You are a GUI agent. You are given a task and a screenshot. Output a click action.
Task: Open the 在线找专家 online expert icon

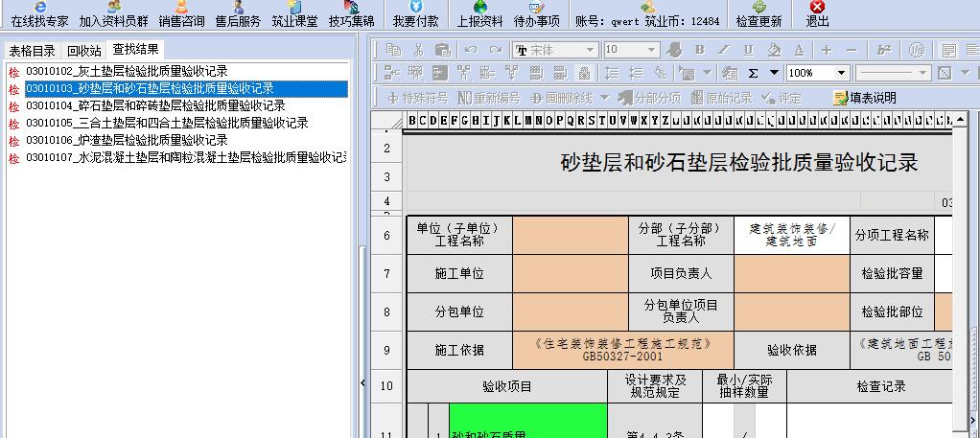pyautogui.click(x=39, y=13)
